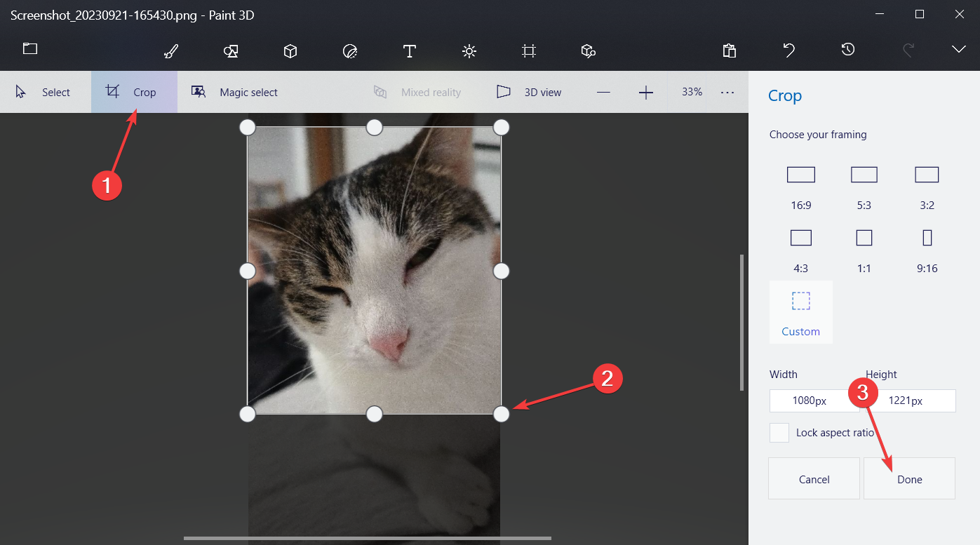Screen dimensions: 980x545
Task: Confirm the crop with Done
Action: [909, 478]
